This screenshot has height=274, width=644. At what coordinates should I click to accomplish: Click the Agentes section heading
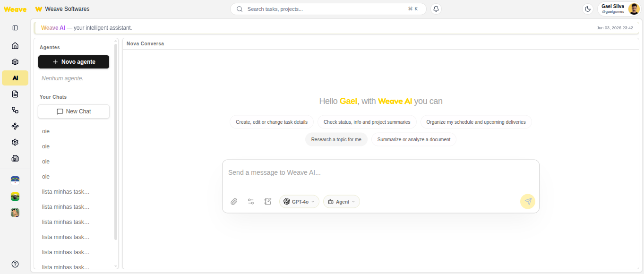[x=50, y=47]
